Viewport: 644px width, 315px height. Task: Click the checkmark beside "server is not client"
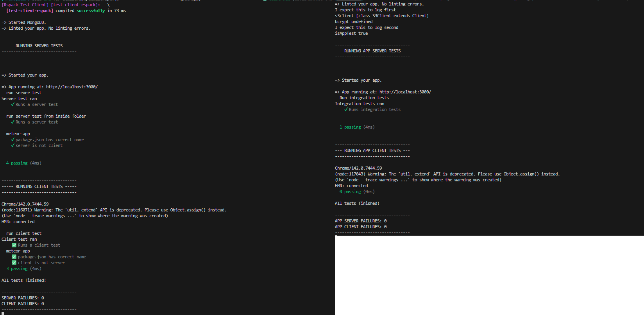click(x=13, y=145)
